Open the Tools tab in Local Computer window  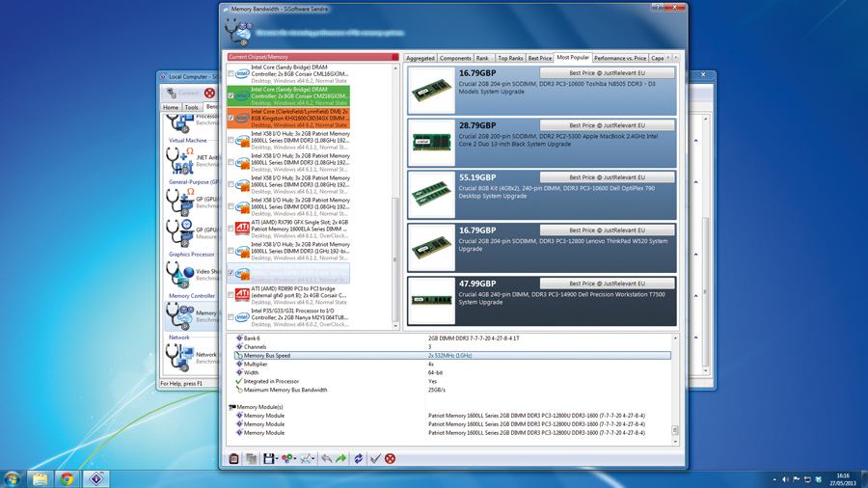coord(192,107)
